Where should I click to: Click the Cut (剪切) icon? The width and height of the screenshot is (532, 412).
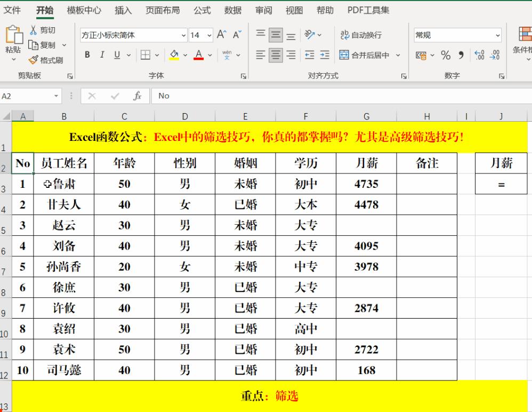(x=33, y=30)
